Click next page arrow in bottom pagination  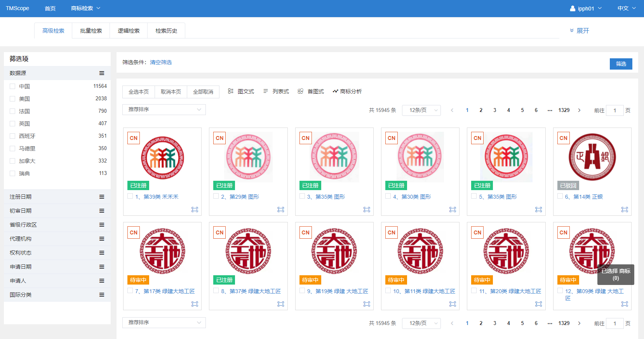point(579,323)
